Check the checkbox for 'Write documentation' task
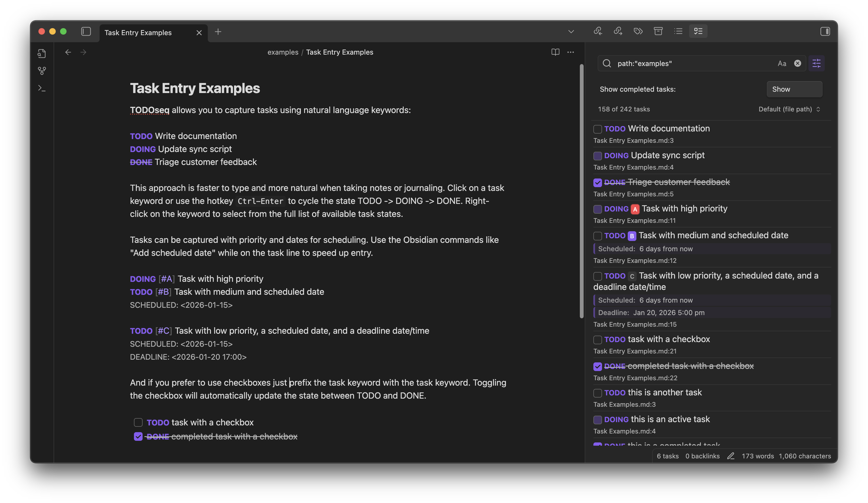 [598, 129]
